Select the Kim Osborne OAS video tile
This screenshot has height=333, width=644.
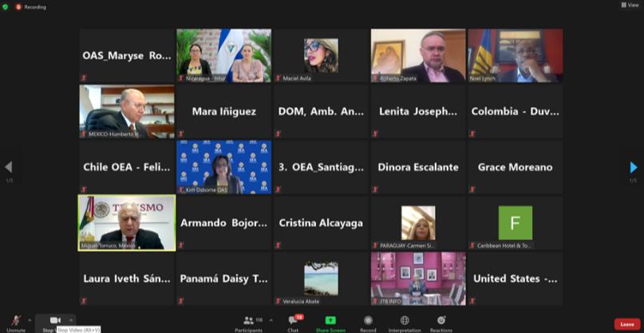[223, 168]
